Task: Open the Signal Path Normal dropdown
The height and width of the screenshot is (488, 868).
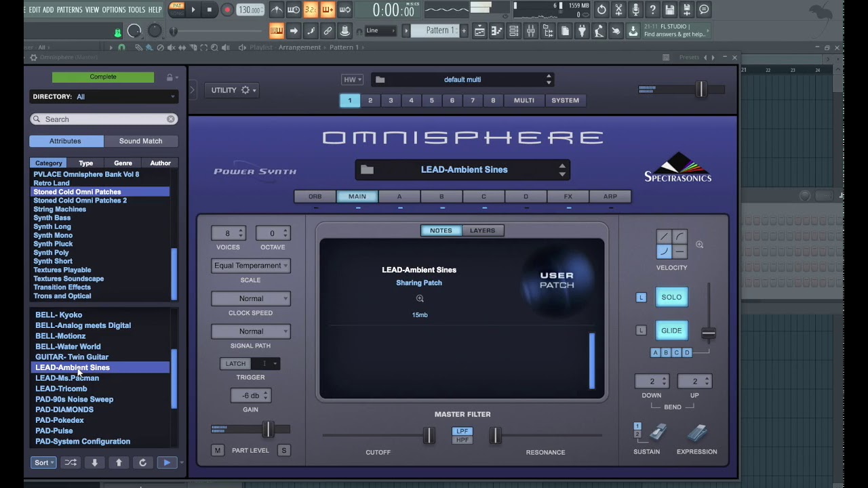Action: (251, 331)
